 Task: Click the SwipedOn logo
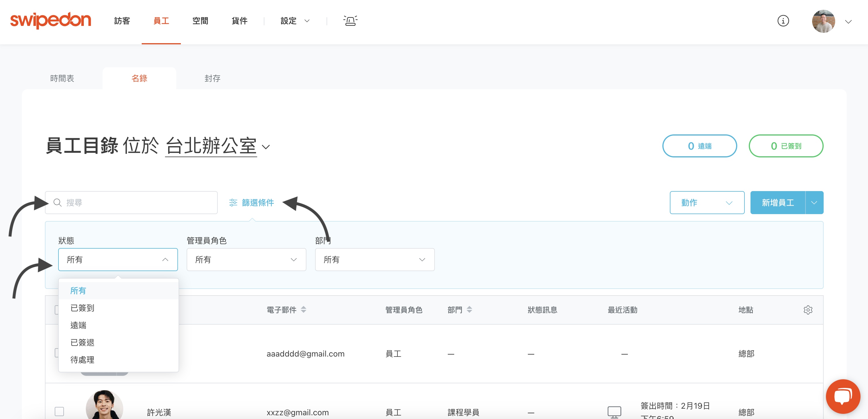[51, 20]
